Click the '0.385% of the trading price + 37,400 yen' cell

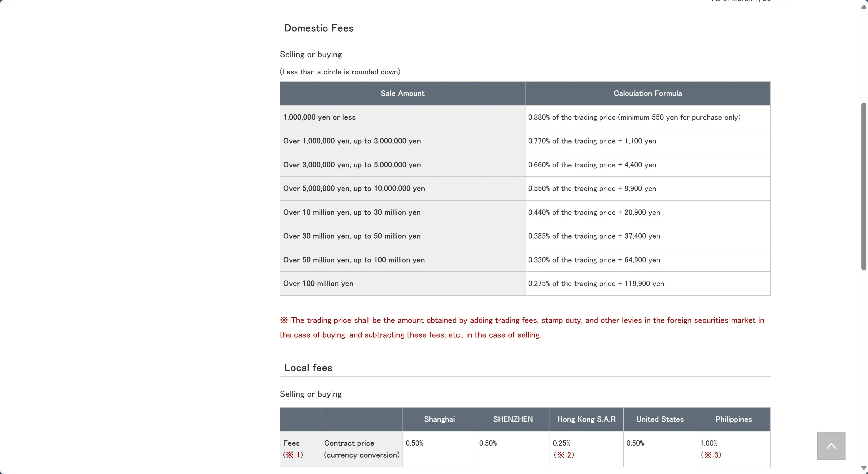pyautogui.click(x=648, y=236)
